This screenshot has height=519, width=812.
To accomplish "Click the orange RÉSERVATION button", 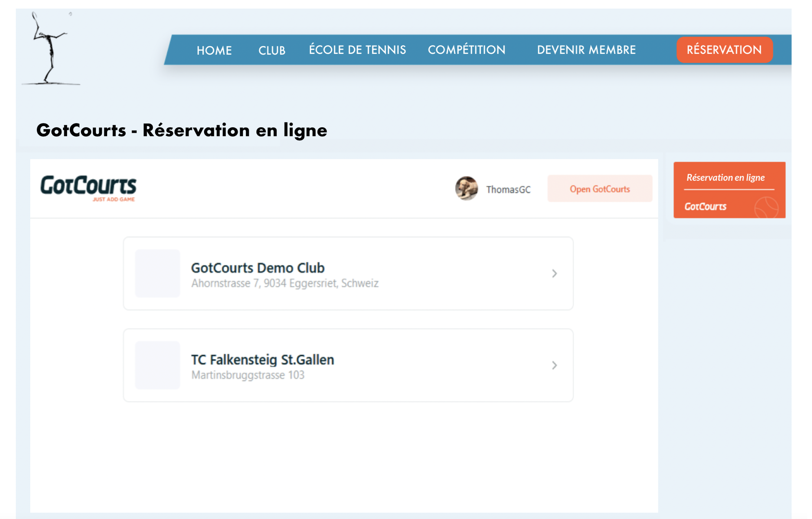I will pos(724,49).
